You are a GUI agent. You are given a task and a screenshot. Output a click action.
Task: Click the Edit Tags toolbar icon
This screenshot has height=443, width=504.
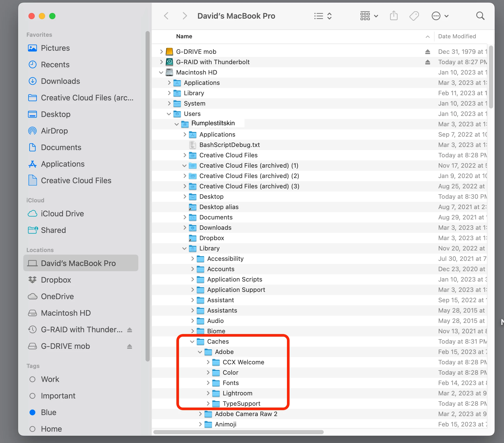coord(414,16)
